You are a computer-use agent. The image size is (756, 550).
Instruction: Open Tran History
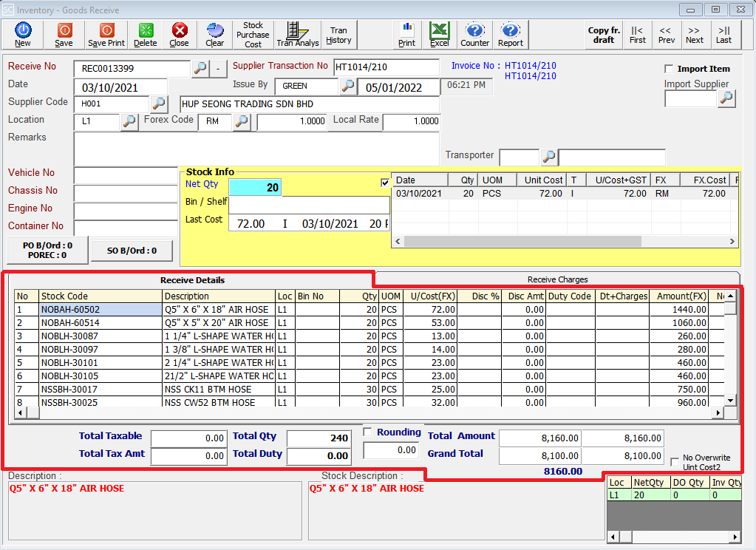coord(338,35)
